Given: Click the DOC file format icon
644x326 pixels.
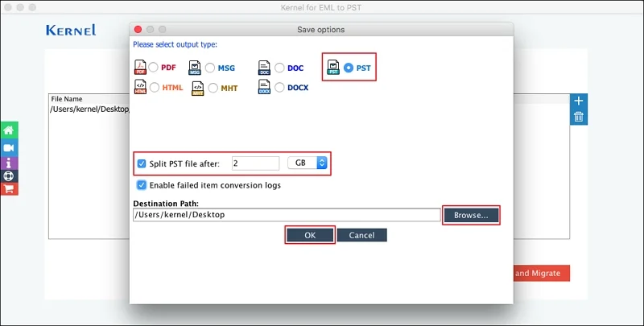Looking at the screenshot, I should pos(264,68).
